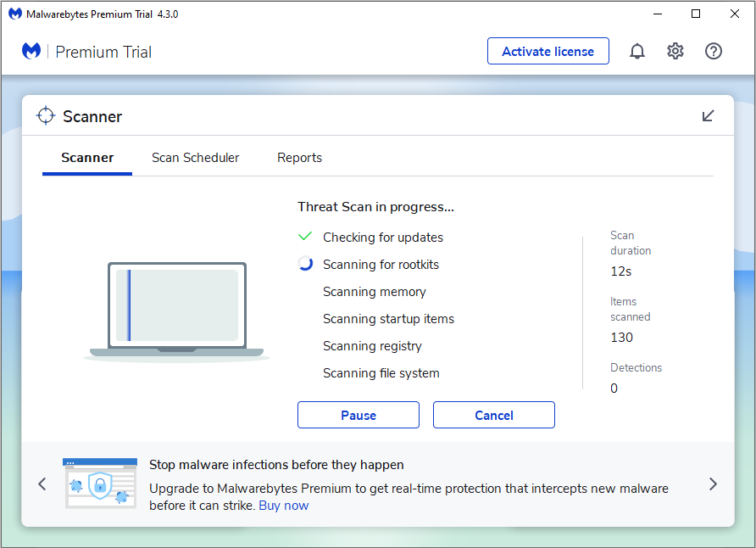
Task: Click the Malwarebytes logo in header
Action: (31, 51)
